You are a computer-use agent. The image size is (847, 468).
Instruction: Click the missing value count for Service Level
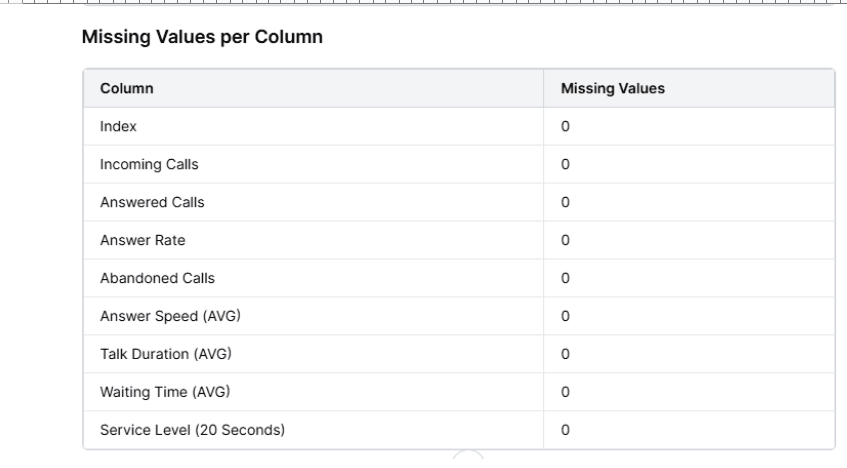click(x=565, y=430)
